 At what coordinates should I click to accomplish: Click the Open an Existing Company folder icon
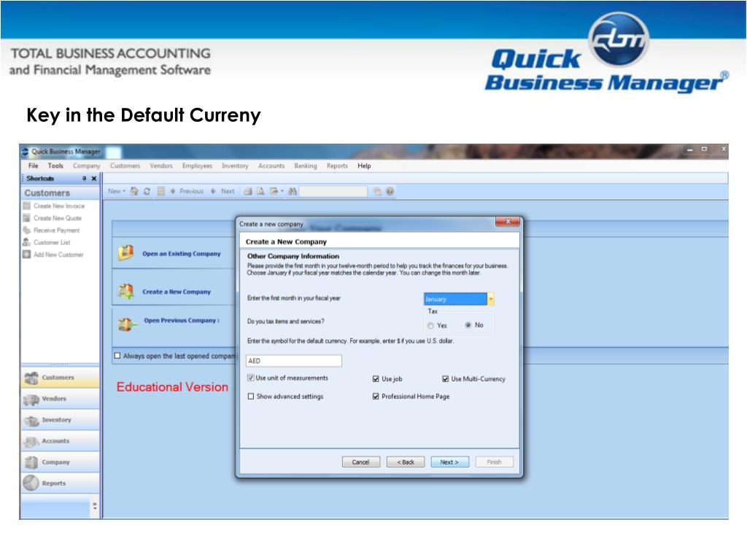(125, 253)
